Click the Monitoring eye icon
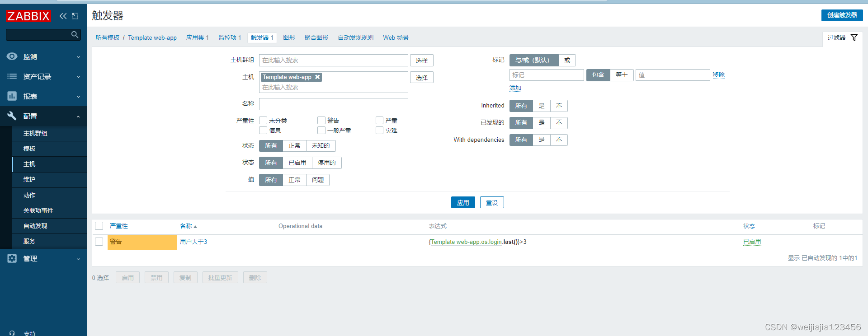 pyautogui.click(x=12, y=56)
